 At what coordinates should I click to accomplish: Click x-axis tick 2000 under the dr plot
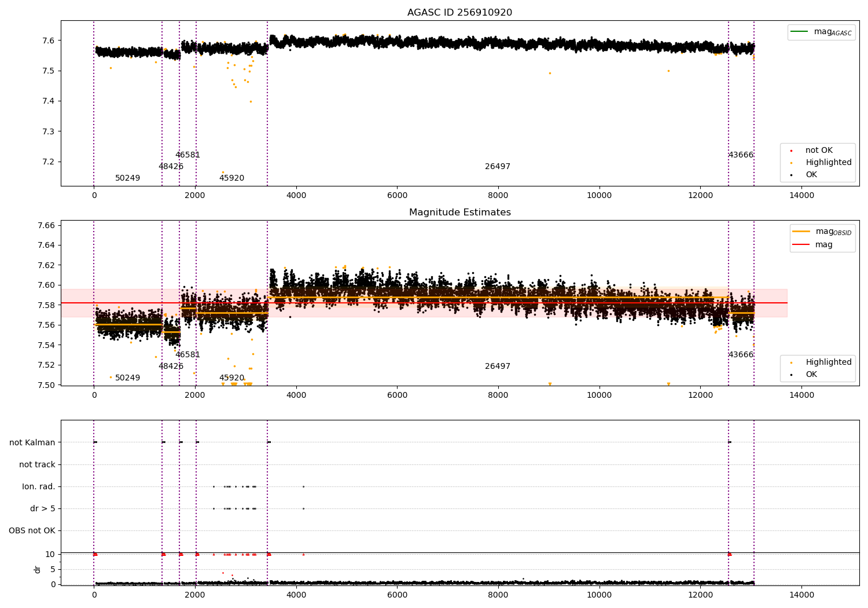(x=195, y=595)
